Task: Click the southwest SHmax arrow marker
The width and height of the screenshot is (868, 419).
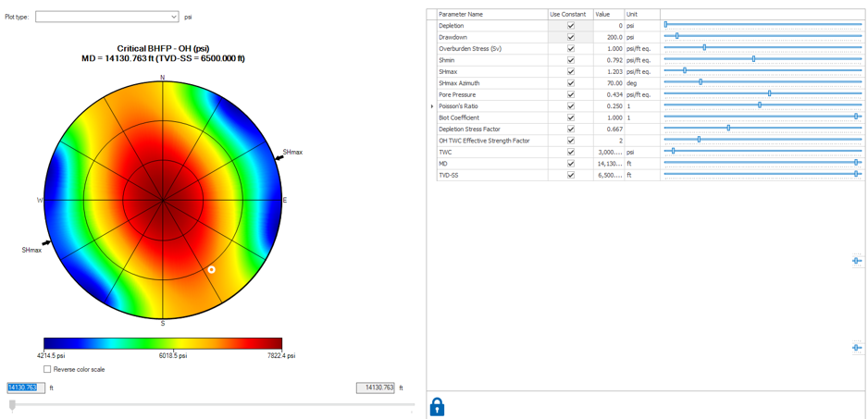Action: click(47, 243)
